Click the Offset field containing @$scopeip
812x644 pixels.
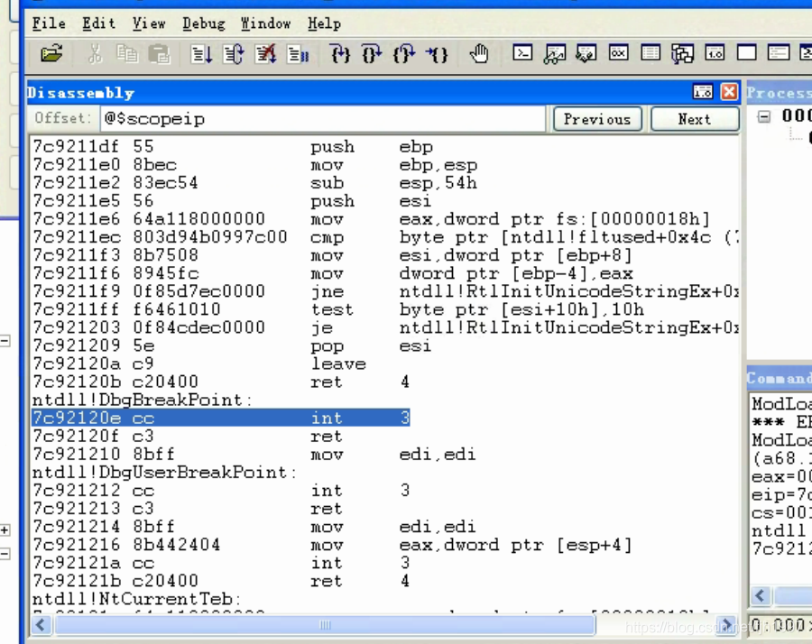pos(323,118)
